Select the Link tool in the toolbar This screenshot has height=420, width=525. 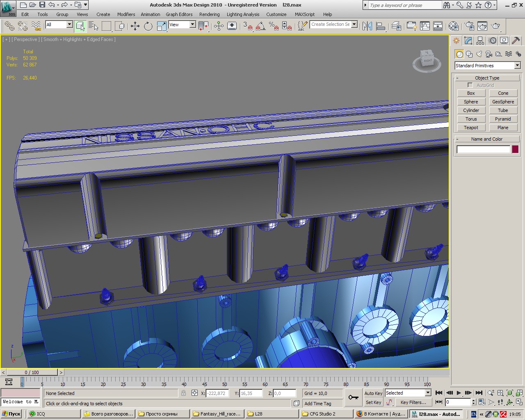(9, 26)
